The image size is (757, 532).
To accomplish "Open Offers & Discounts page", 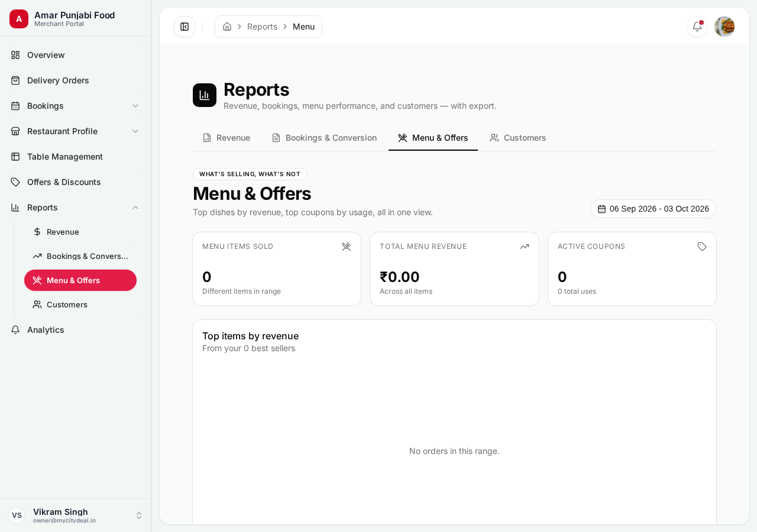I will (x=76, y=182).
